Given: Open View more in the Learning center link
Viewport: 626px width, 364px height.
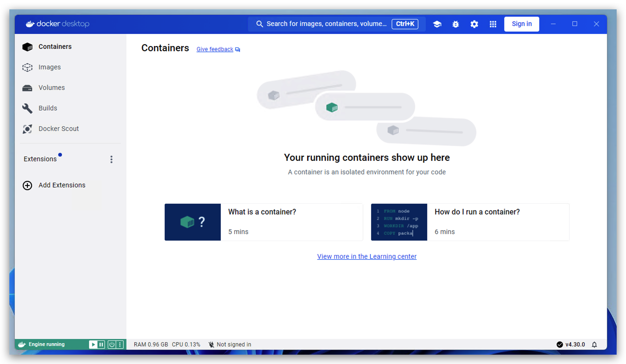Looking at the screenshot, I should click(367, 256).
